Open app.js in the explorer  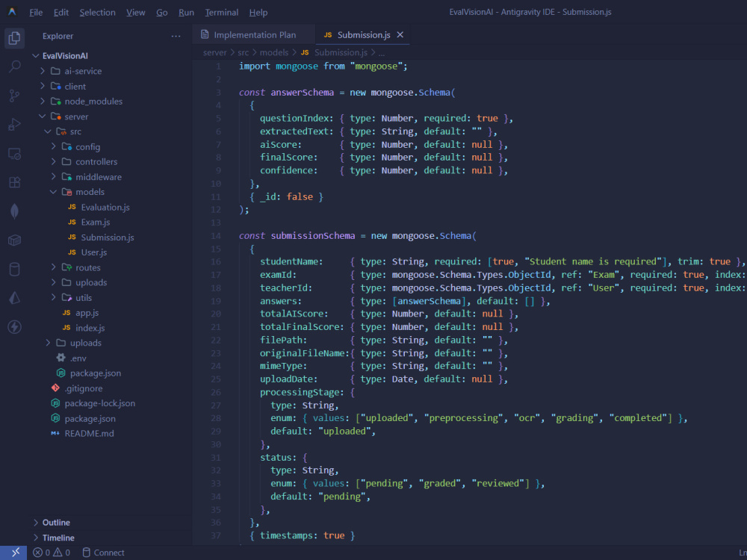[x=87, y=312]
